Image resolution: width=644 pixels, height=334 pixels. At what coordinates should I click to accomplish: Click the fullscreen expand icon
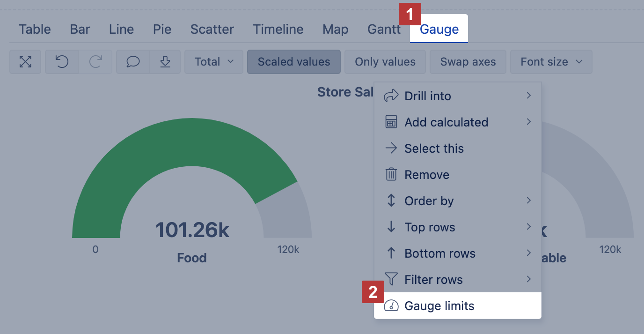click(25, 62)
